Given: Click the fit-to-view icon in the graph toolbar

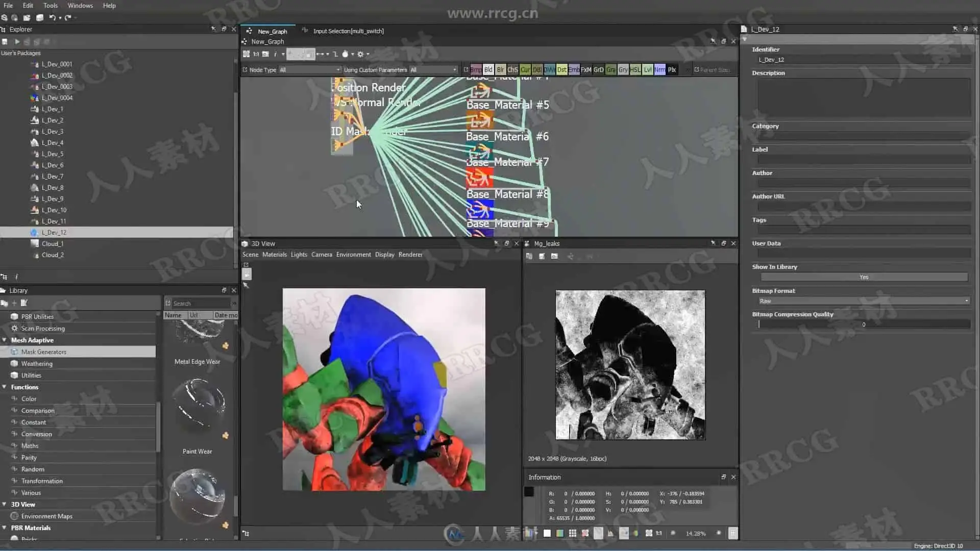Looking at the screenshot, I should 247,54.
